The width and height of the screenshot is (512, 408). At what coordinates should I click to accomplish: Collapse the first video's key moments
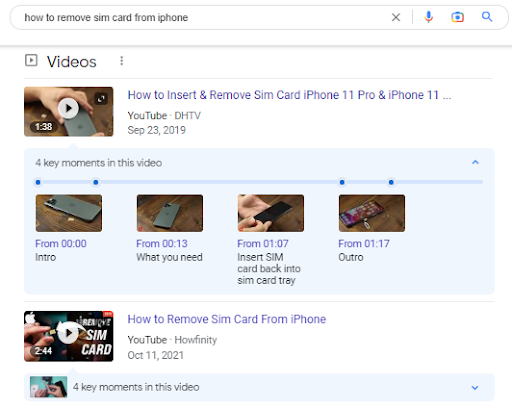[475, 163]
